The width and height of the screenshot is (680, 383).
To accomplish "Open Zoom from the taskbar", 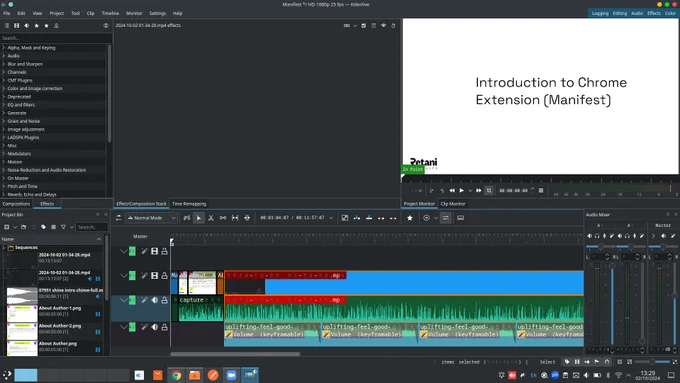I will point(232,375).
